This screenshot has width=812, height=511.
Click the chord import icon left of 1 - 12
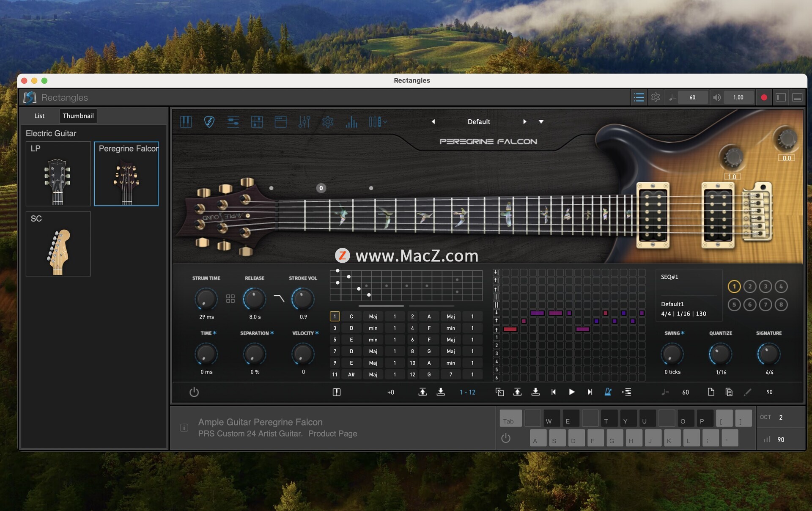tap(441, 392)
